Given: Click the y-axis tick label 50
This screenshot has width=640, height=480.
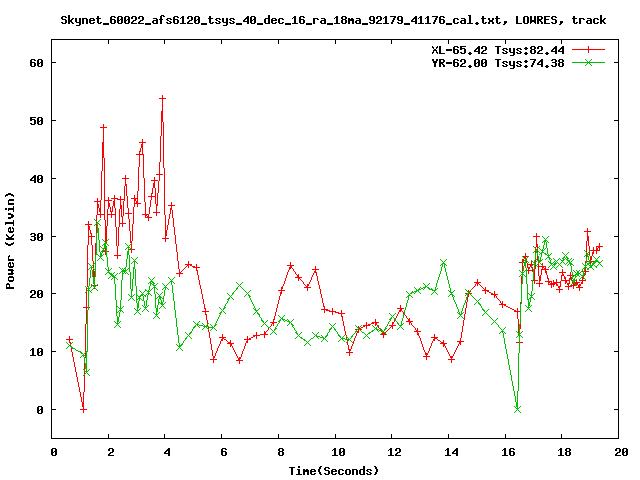Looking at the screenshot, I should click(x=36, y=121).
